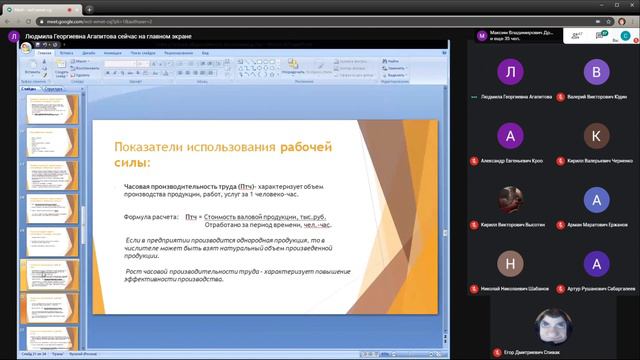Open the Select (Выделить) dropdown
The height and width of the screenshot is (360, 640).
(394, 75)
